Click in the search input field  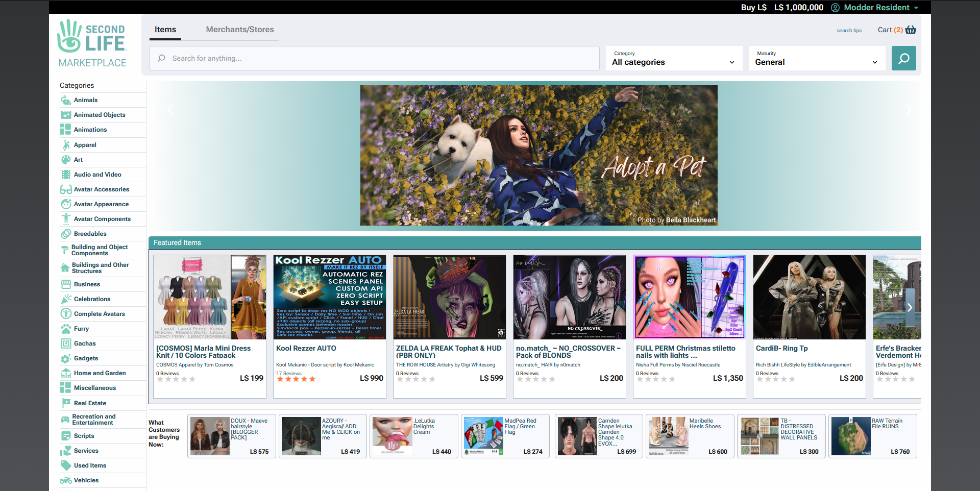373,58
